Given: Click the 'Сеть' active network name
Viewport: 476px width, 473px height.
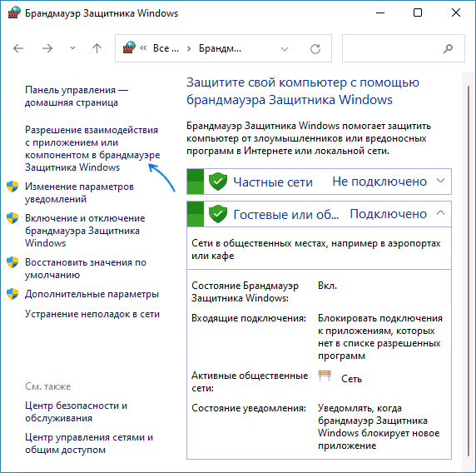Looking at the screenshot, I should point(351,379).
